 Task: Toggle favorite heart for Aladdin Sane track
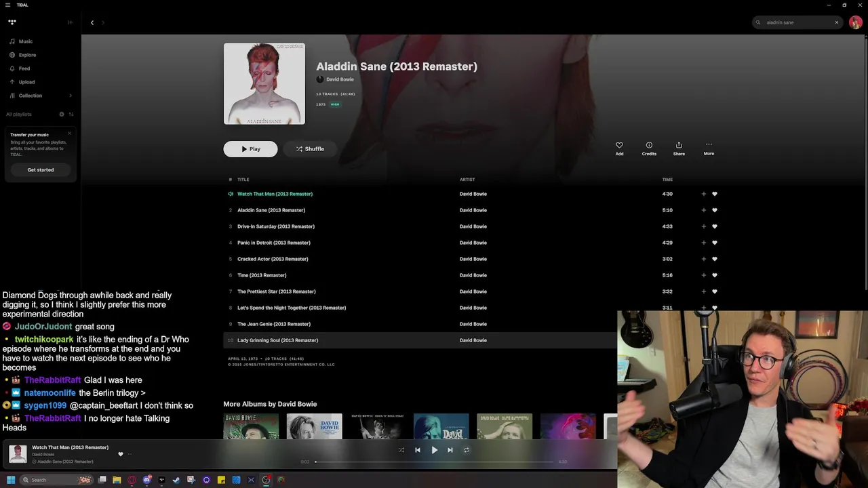[x=715, y=210]
